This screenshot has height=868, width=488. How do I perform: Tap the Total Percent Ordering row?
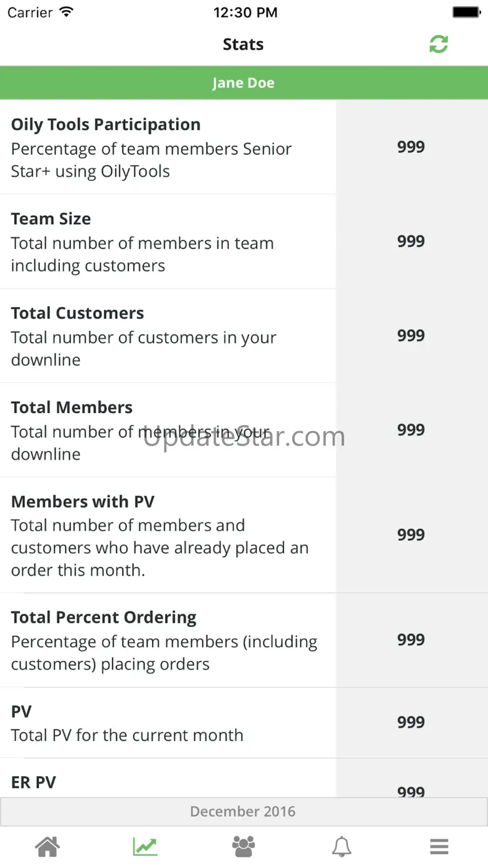(168, 640)
